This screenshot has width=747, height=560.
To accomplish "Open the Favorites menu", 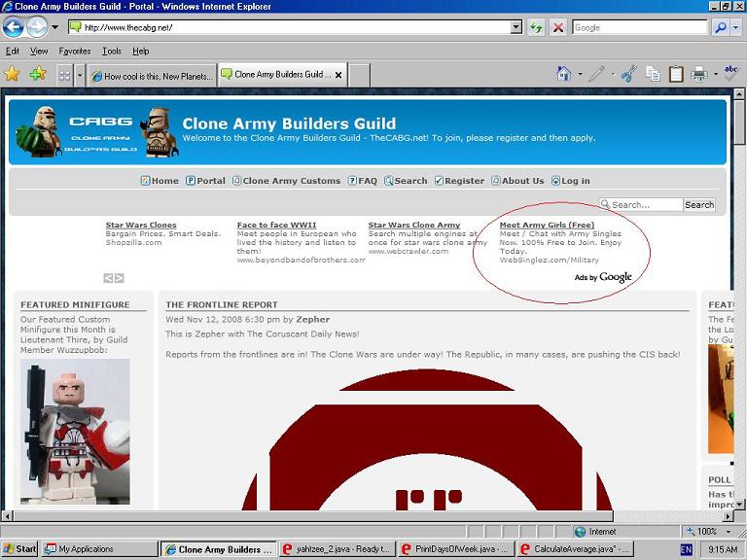I will tap(75, 51).
